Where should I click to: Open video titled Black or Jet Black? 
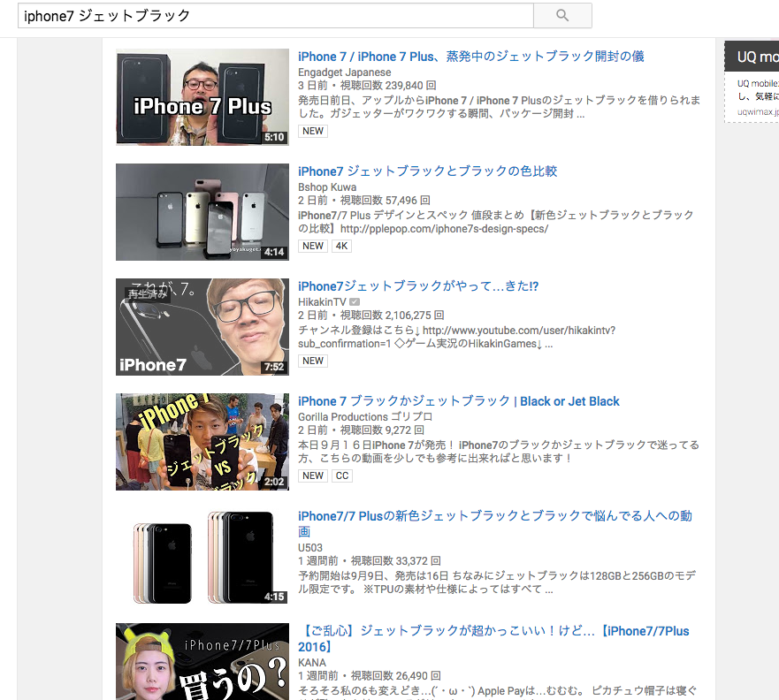pyautogui.click(x=459, y=401)
